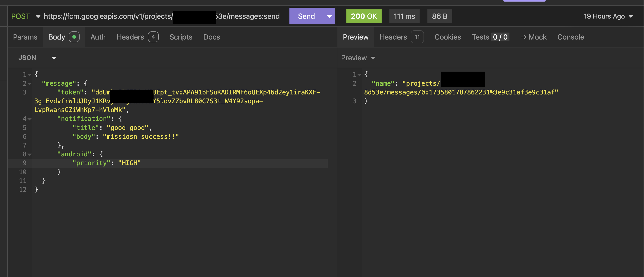Click the Send button
644x277 pixels.
tap(306, 16)
